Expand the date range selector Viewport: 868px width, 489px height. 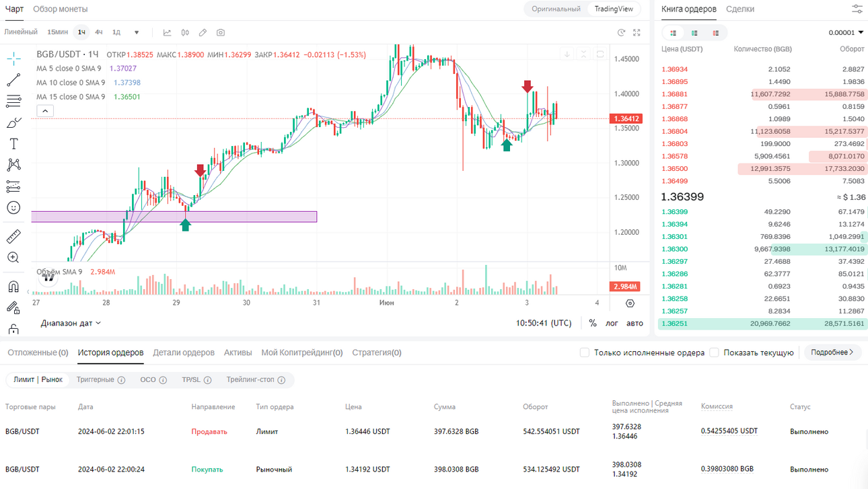point(71,323)
